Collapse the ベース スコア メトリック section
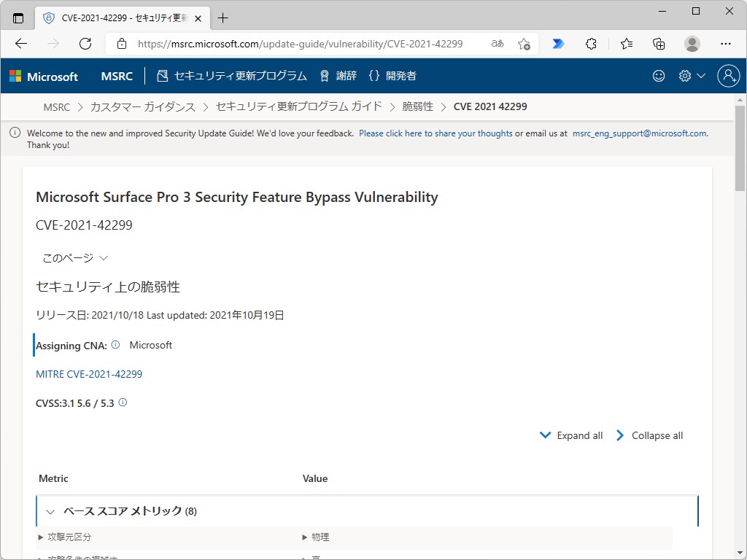747x560 pixels. click(50, 512)
